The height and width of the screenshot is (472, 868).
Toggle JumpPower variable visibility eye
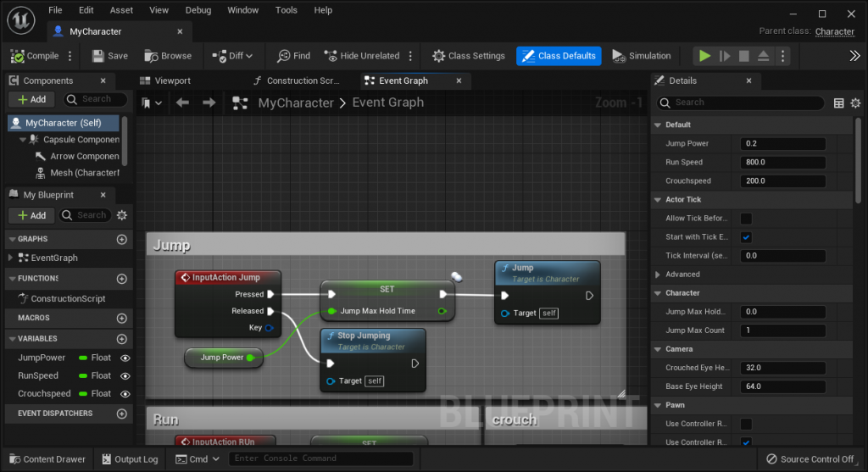[x=125, y=358]
